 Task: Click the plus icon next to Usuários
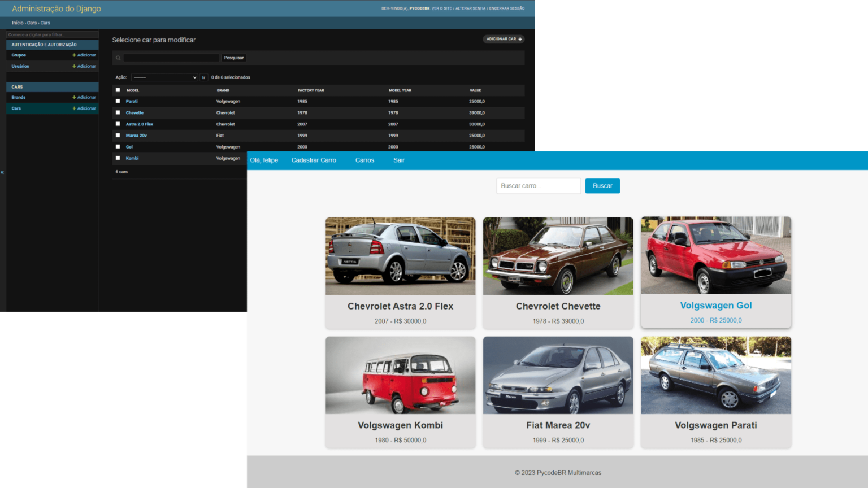[x=74, y=66]
